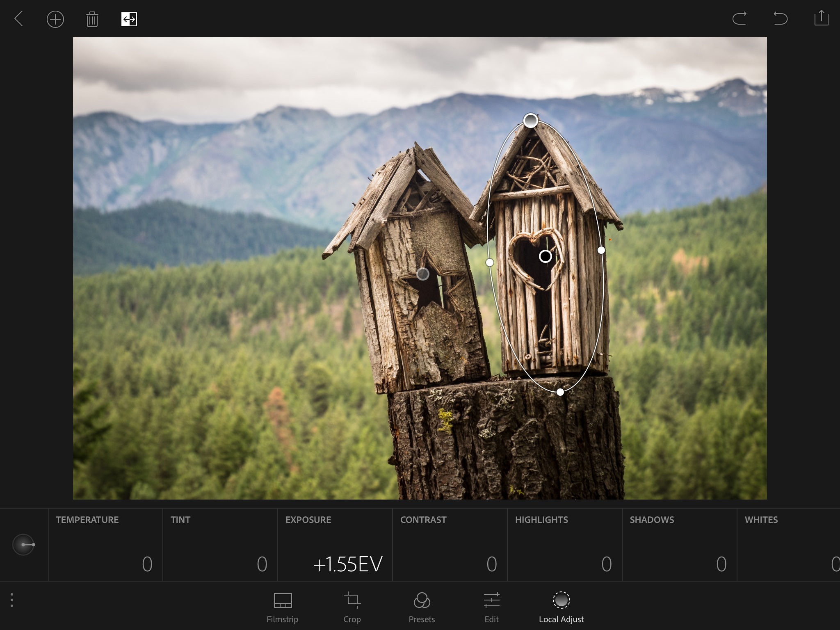Click the redo arrow icon
Viewport: 840px width, 630px height.
(739, 18)
